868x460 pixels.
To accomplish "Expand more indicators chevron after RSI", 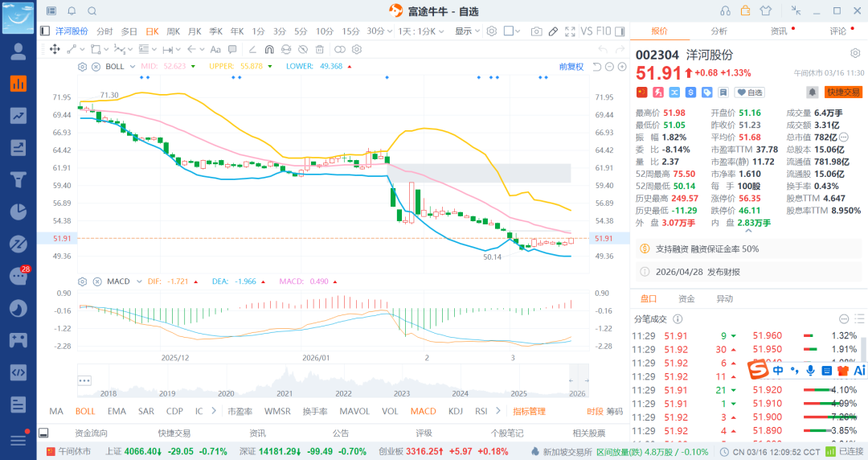I will pos(498,411).
